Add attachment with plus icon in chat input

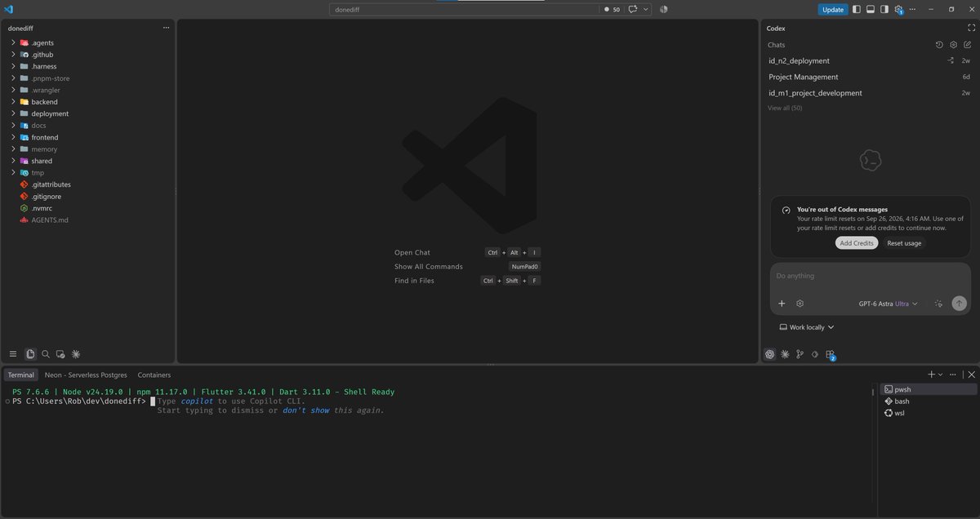(x=782, y=304)
